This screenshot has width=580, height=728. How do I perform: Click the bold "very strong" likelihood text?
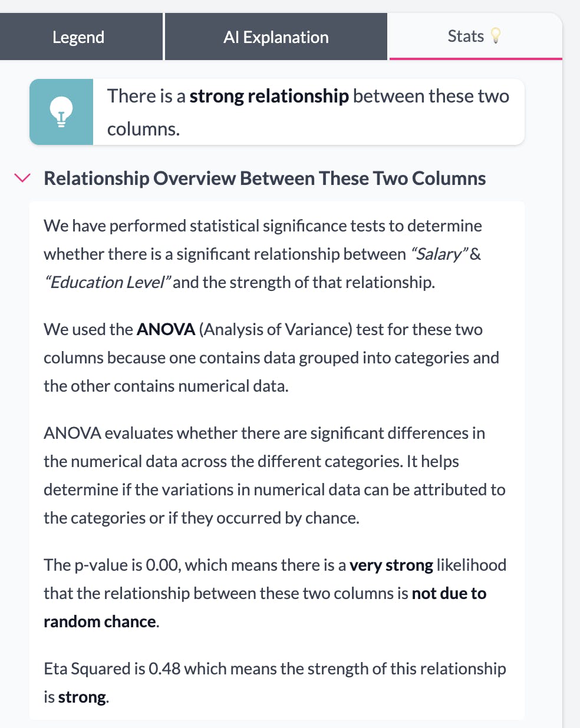coord(391,565)
